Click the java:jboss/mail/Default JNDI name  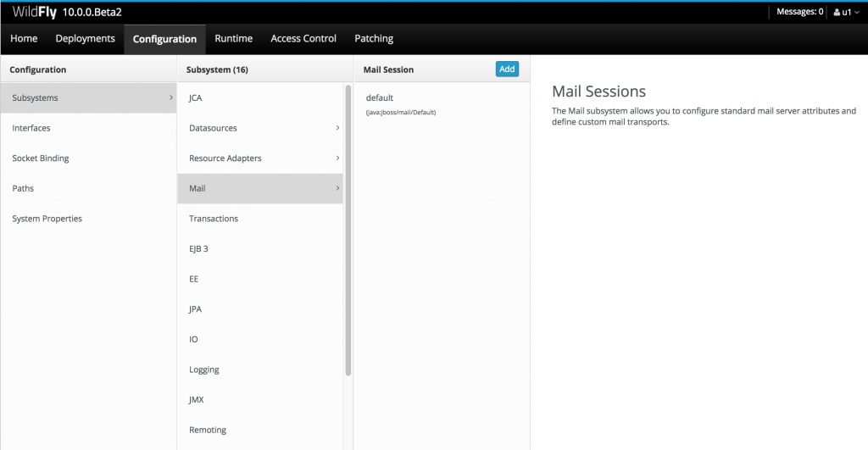click(401, 113)
